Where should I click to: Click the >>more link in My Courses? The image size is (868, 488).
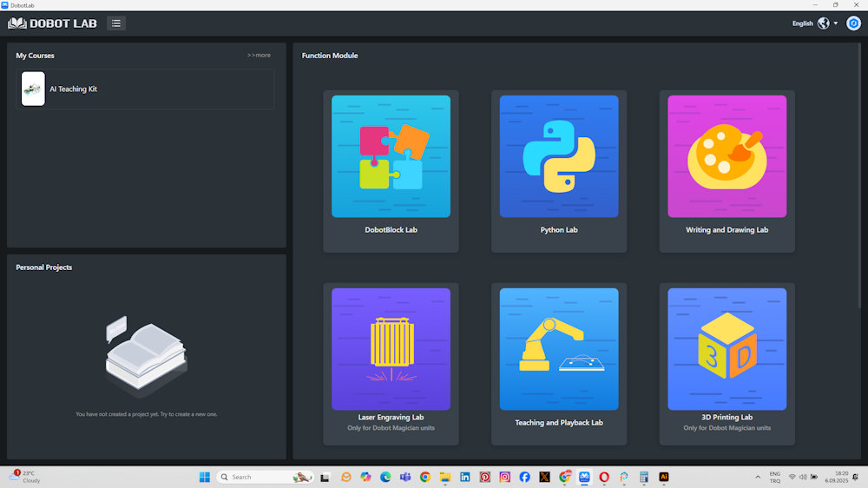coord(259,55)
